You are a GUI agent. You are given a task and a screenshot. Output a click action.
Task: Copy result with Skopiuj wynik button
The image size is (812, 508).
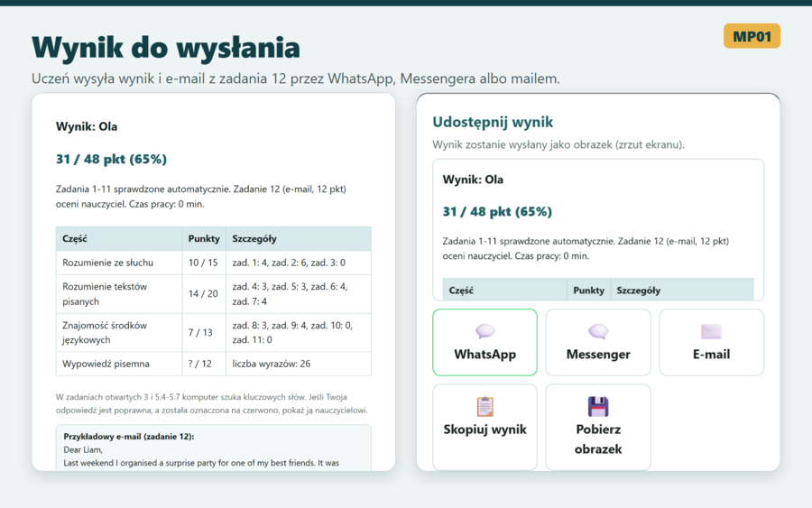(x=484, y=427)
